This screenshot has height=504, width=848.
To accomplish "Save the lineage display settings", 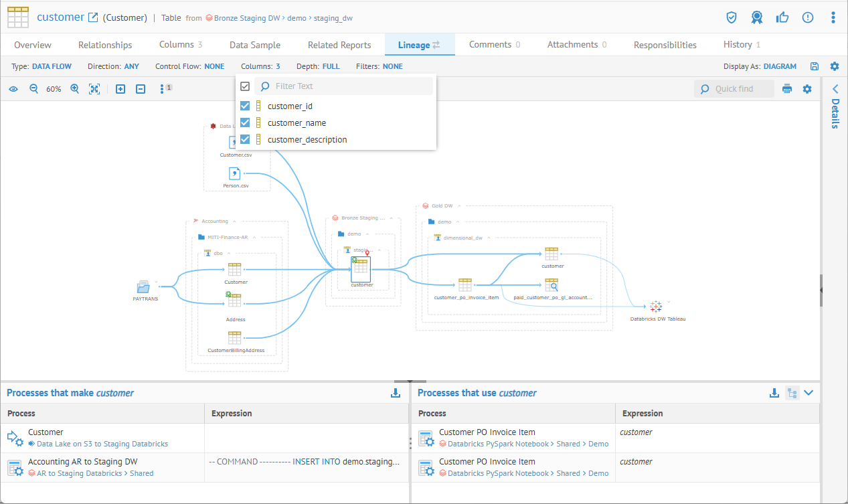I will [x=815, y=66].
